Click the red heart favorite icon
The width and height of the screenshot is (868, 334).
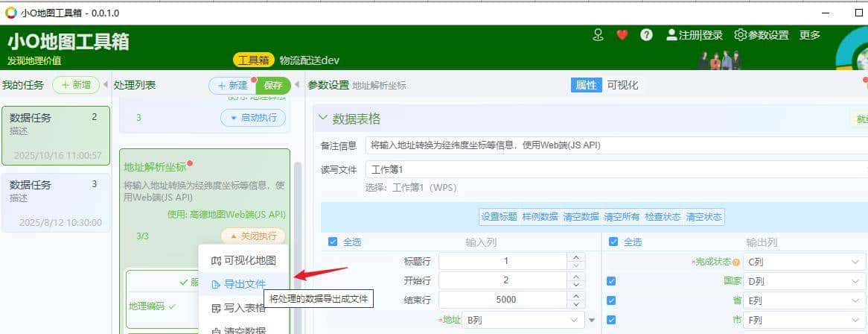pyautogui.click(x=622, y=35)
